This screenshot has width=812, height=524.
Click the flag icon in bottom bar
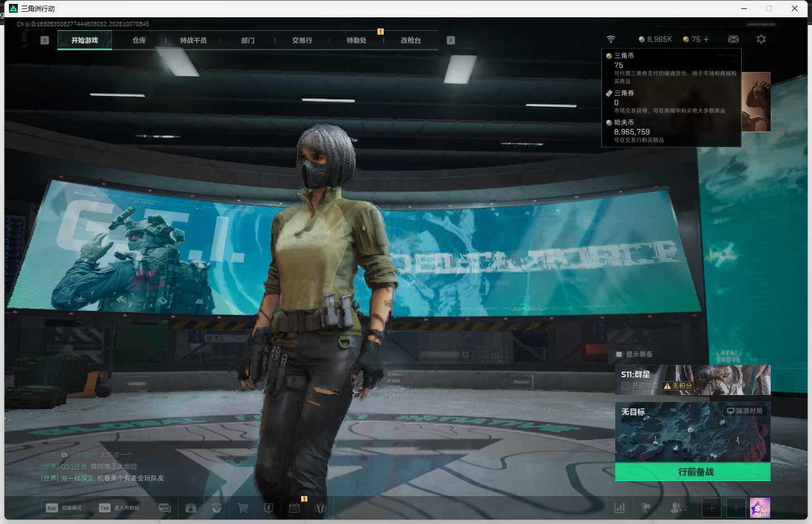pos(645,508)
